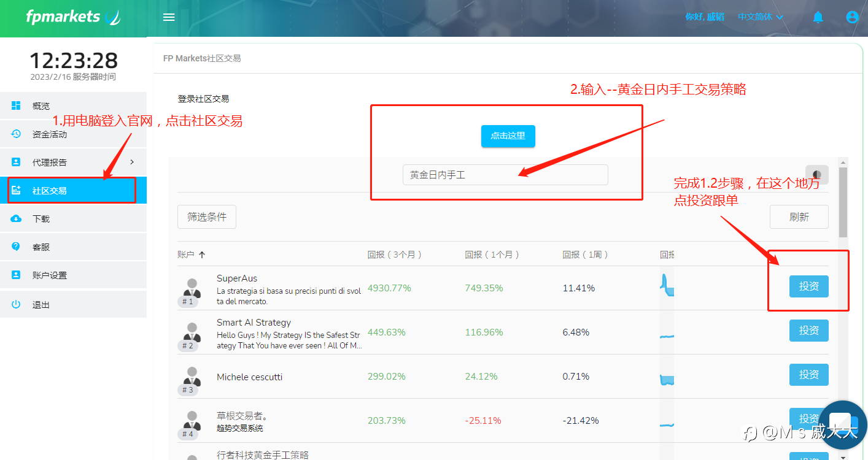868x460 pixels.
Task: Click Michele cescutti avatar
Action: pos(192,376)
